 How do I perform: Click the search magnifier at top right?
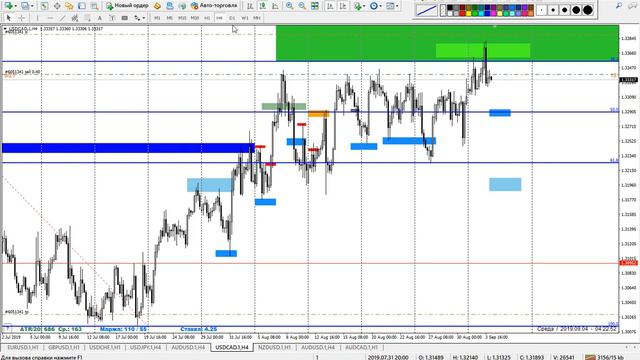pyautogui.click(x=619, y=6)
